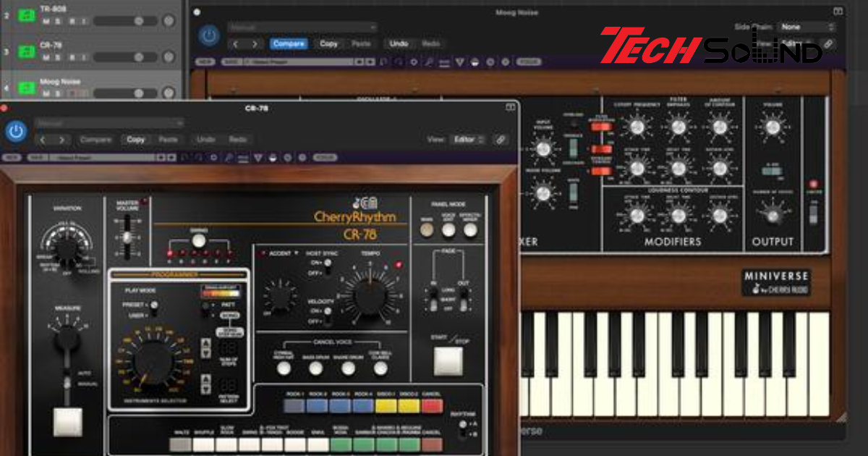The image size is (868, 456).
Task: Select the Waltz rhythm button
Action: (x=180, y=444)
